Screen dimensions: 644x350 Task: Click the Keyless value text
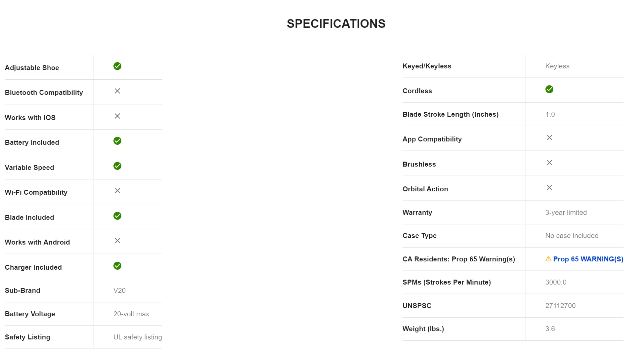pyautogui.click(x=557, y=66)
